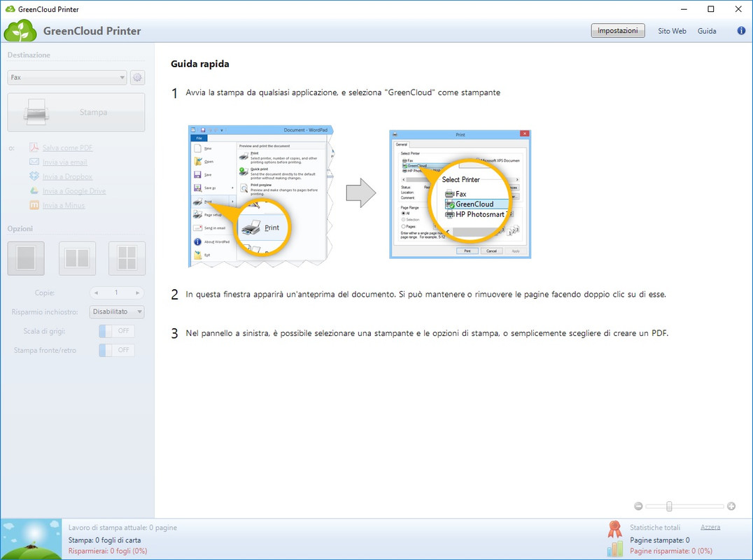Viewport: 753px width, 560px height.
Task: Click the Invia a Minus link
Action: pos(64,206)
